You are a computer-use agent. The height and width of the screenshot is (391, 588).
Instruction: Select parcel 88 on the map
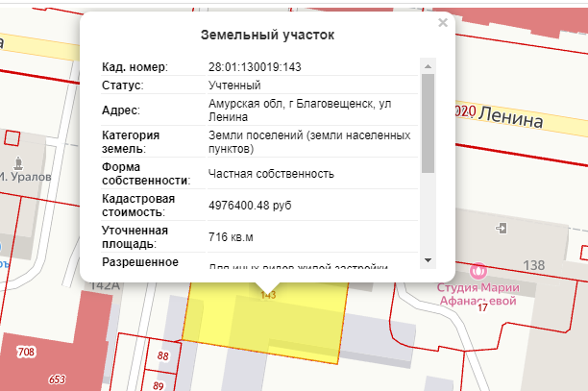pos(162,357)
